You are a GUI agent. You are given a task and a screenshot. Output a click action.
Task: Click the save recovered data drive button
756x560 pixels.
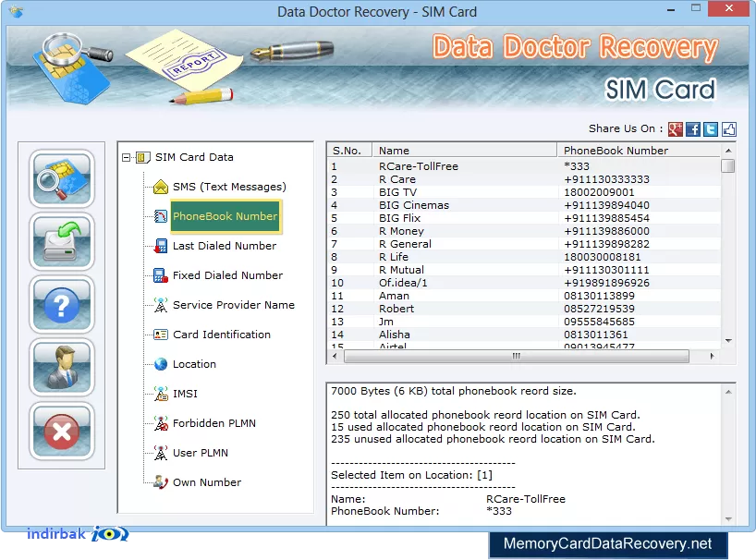(x=61, y=241)
